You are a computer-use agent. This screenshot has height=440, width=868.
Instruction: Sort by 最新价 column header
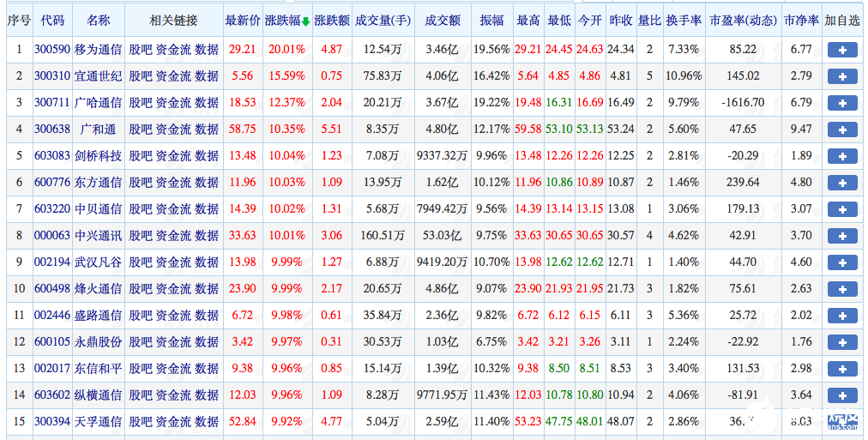pos(243,21)
